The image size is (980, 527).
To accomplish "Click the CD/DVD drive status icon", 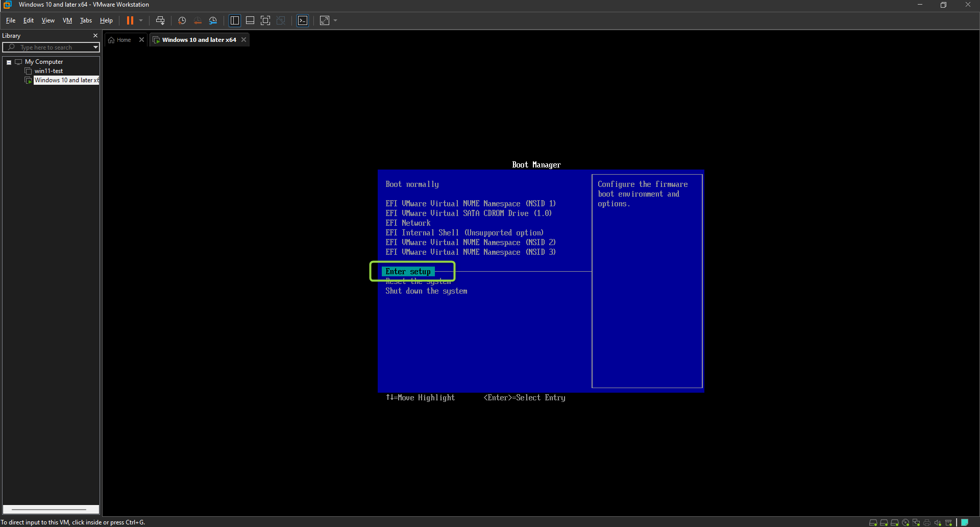I will pos(905,522).
